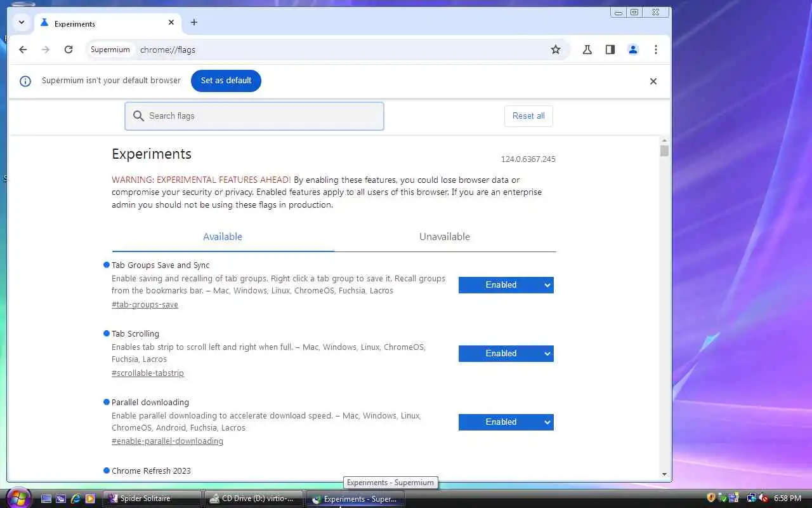Click the Experiments - Supermium taskbar button
The width and height of the screenshot is (812, 508).
click(355, 499)
